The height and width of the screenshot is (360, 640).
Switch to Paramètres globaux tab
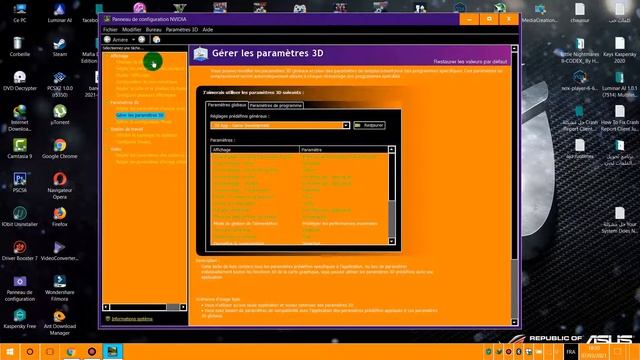(227, 105)
